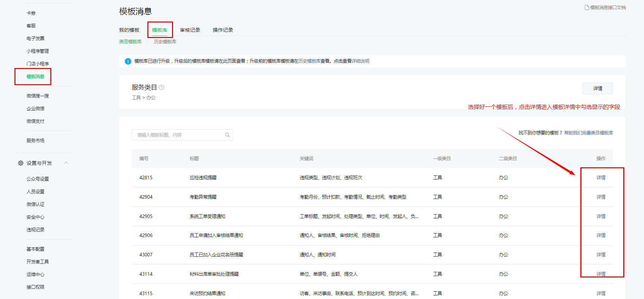Viewport: 644px width, 299px height.
Task: Click the 详细说明 link in notice
Action: click(361, 61)
